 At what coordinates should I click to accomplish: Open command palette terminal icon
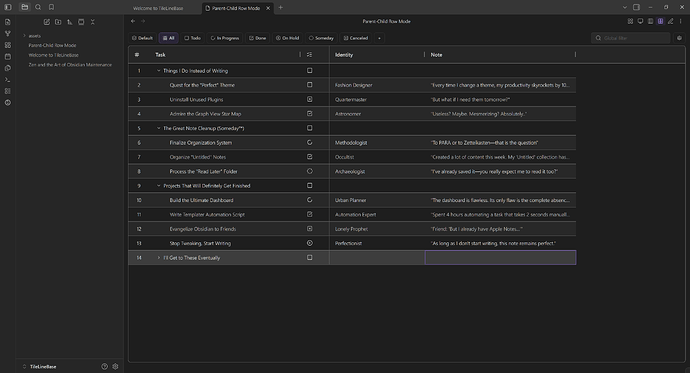pyautogui.click(x=7, y=80)
